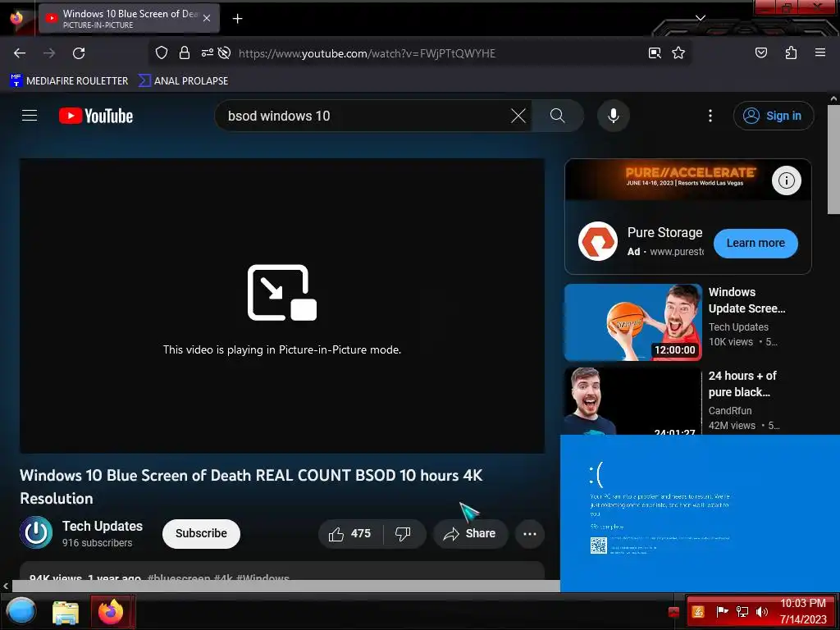The image size is (840, 630).
Task: Open a new tab with plus button
Action: tap(237, 19)
